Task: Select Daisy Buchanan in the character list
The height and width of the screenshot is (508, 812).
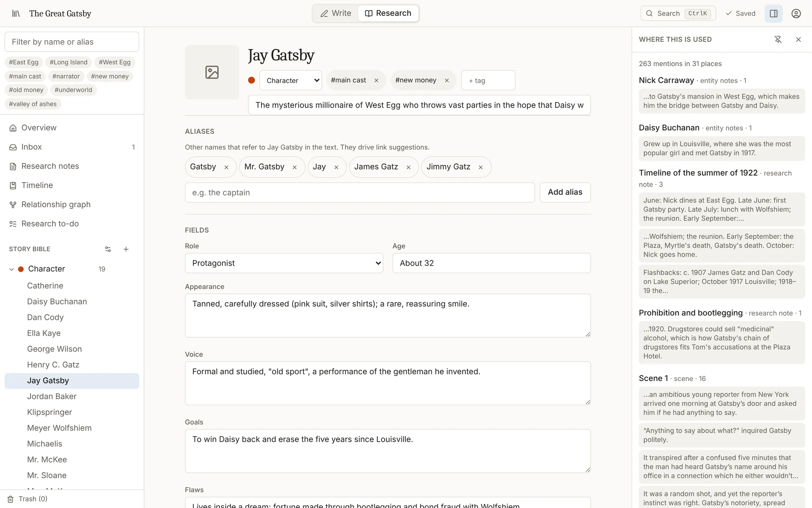Action: click(x=72, y=302)
